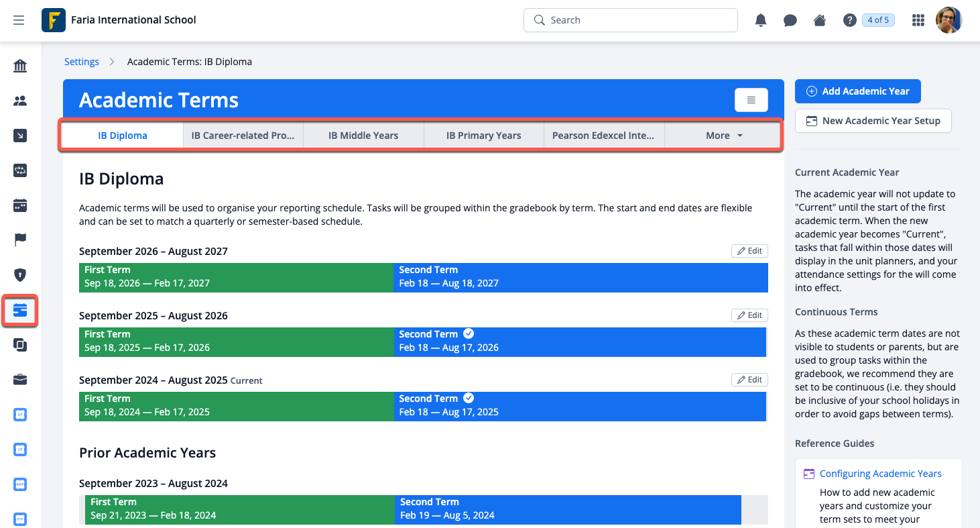Open the notifications bell

[761, 20]
